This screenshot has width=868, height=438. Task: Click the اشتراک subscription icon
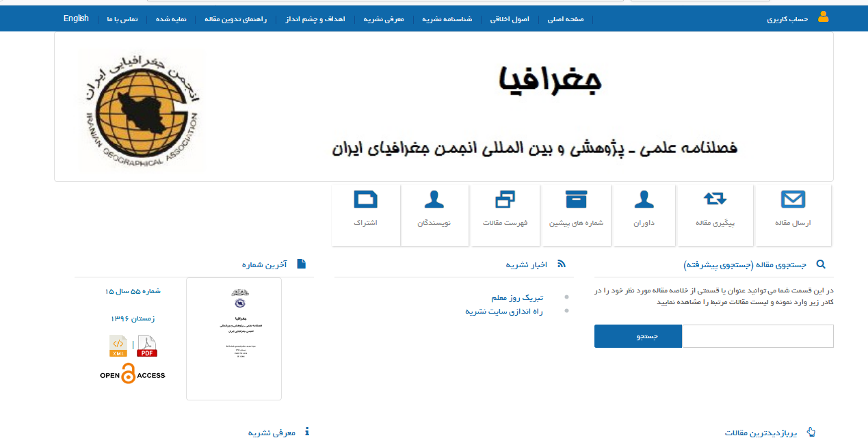(x=365, y=199)
